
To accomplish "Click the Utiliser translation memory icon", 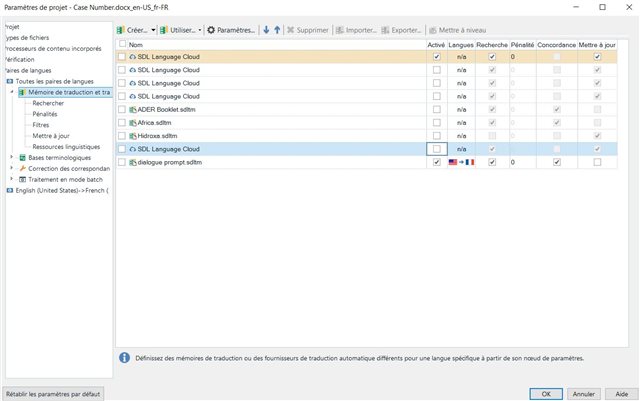I will pyautogui.click(x=164, y=30).
